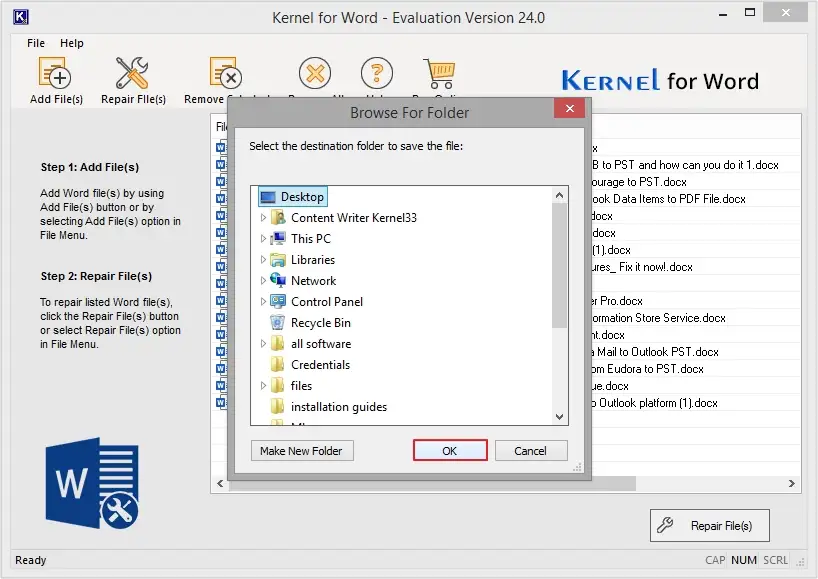Expand the all software folder node
The width and height of the screenshot is (818, 579).
tap(263, 343)
